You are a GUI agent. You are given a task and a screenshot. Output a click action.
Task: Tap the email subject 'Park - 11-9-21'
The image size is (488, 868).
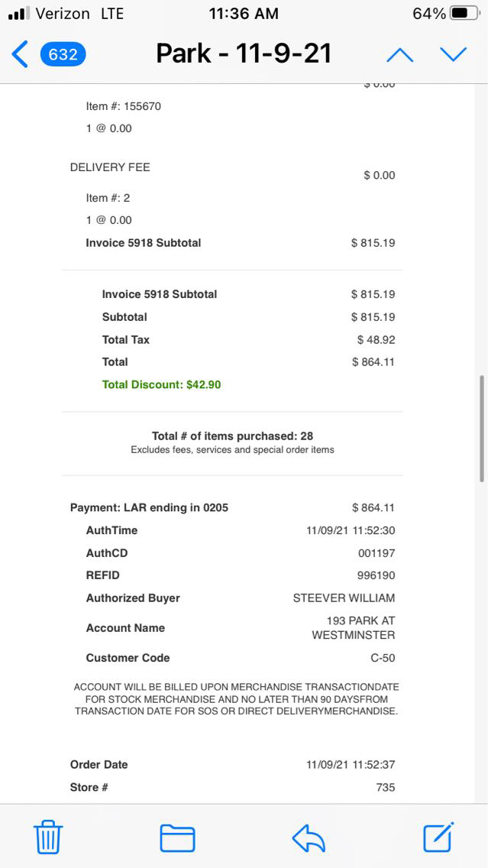[x=244, y=53]
